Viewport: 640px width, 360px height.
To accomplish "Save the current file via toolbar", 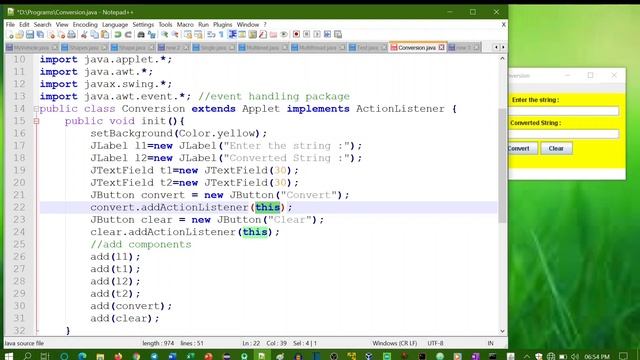I will pyautogui.click(x=30, y=35).
